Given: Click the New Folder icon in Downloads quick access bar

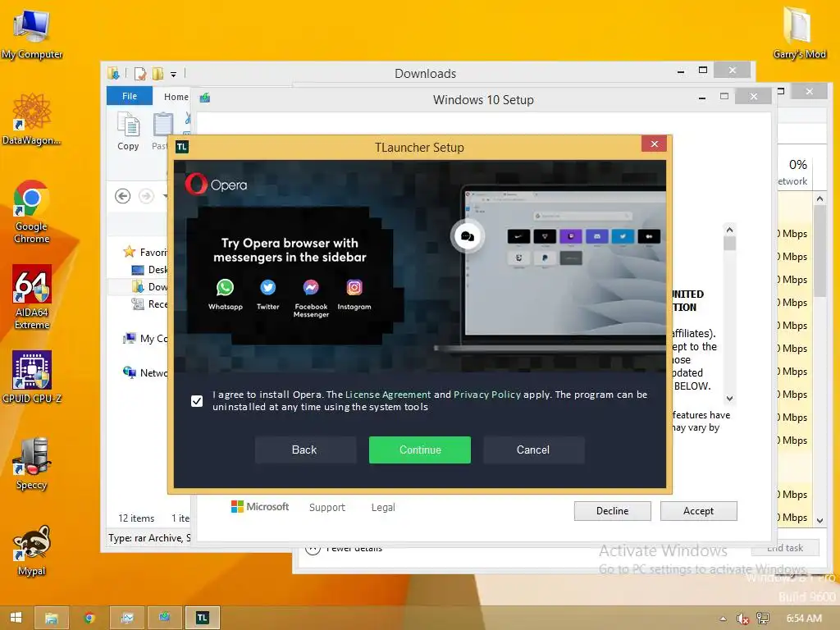Looking at the screenshot, I should tap(158, 73).
